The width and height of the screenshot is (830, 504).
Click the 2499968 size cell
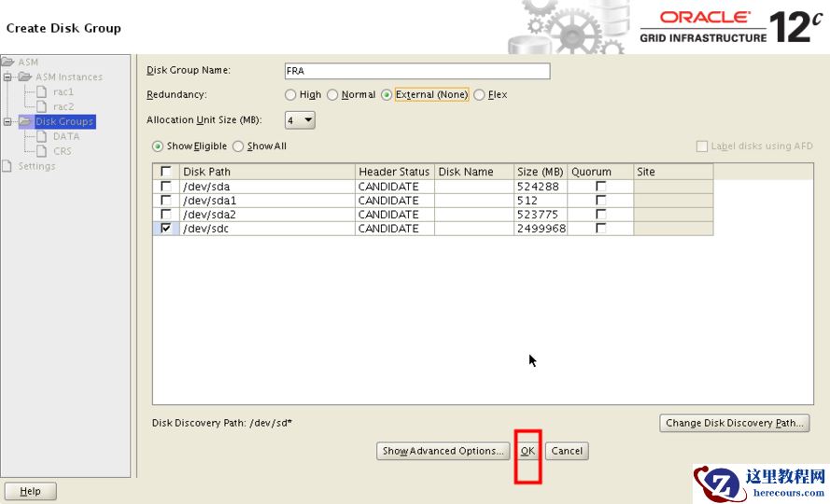pos(541,229)
